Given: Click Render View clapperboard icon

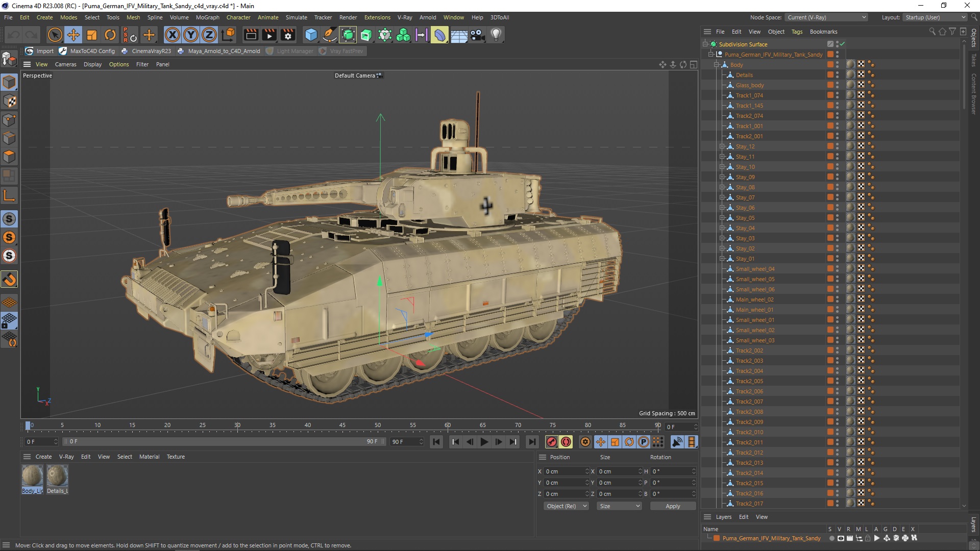Looking at the screenshot, I should [x=251, y=35].
